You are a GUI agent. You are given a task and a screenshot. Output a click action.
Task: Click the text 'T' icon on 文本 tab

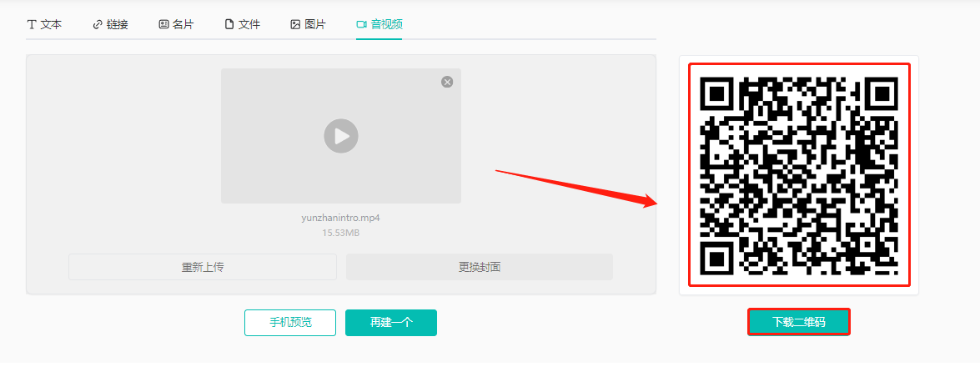coord(32,25)
